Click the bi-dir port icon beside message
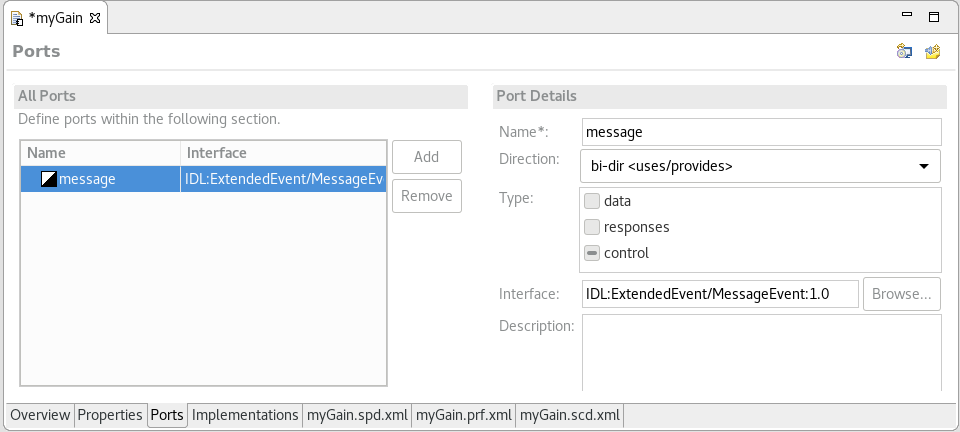 (x=49, y=179)
